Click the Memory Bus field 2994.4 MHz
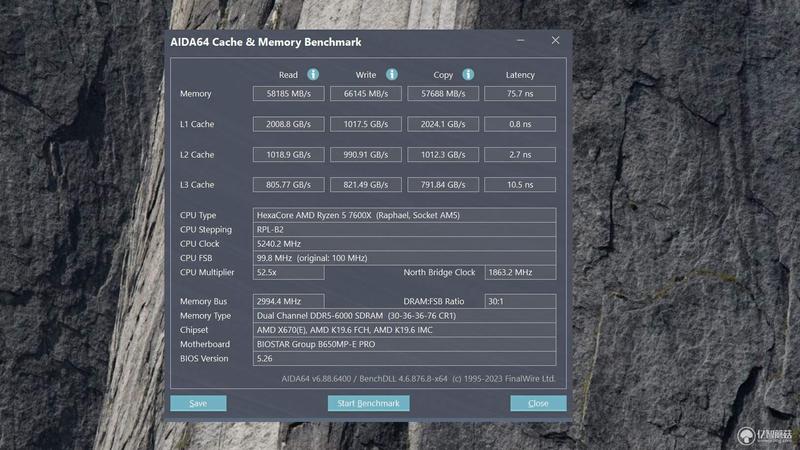 coord(288,302)
